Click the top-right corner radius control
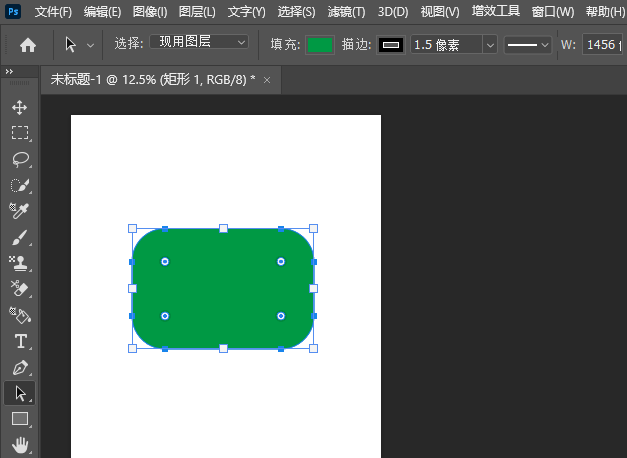Screen dimensions: 627x458 281,262
